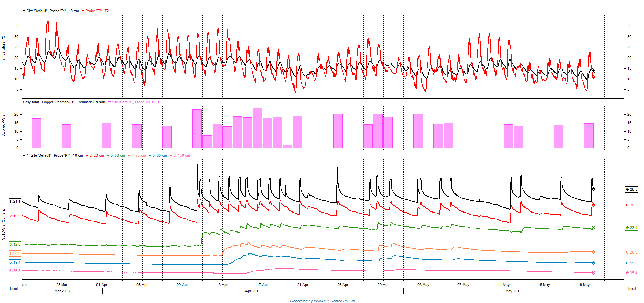The width and height of the screenshot is (644, 303).
Task: Click the 13 Apr date axis label
Action: point(222,285)
